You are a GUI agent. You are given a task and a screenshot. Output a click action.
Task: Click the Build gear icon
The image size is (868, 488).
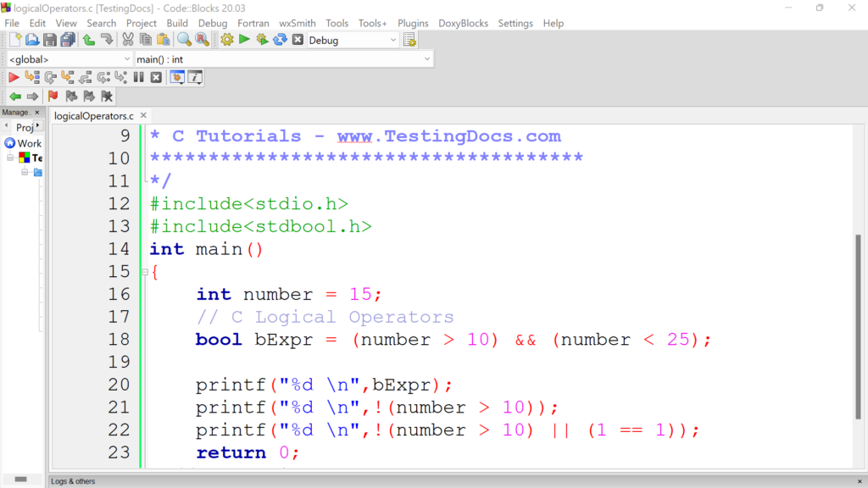(x=227, y=40)
